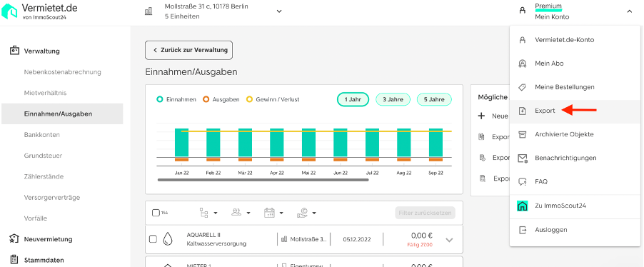The height and width of the screenshot is (267, 644).
Task: Collapse the Mein Konto menu chevron
Action: [x=629, y=11]
